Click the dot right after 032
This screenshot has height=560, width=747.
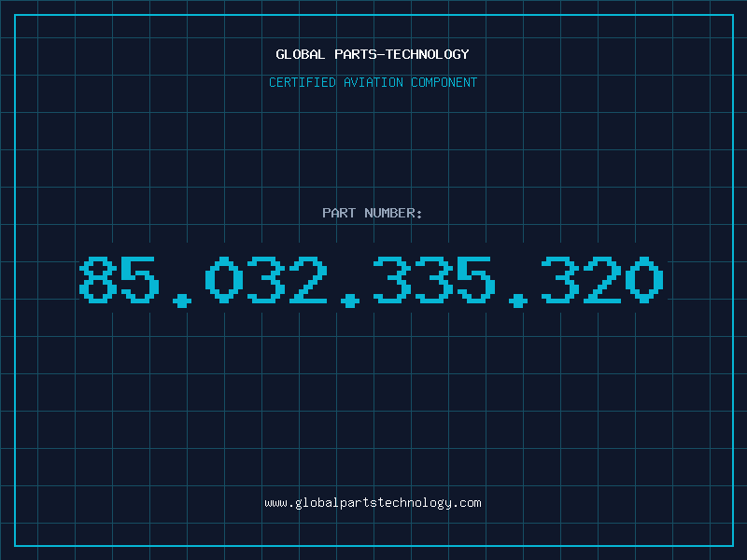tap(350, 301)
